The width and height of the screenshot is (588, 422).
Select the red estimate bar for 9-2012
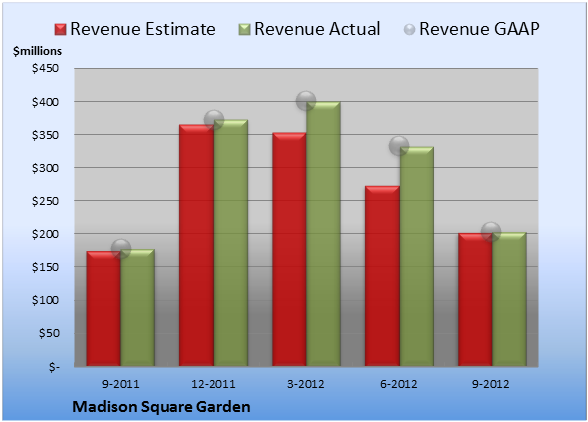(x=475, y=299)
